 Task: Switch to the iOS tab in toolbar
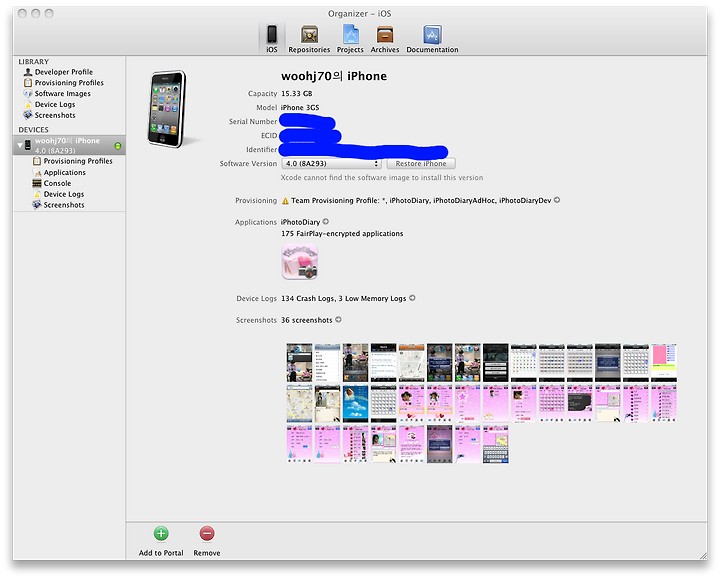(272, 39)
